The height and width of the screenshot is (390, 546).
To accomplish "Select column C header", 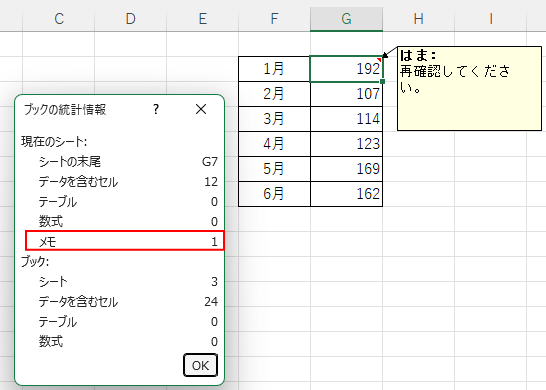I will 59,19.
